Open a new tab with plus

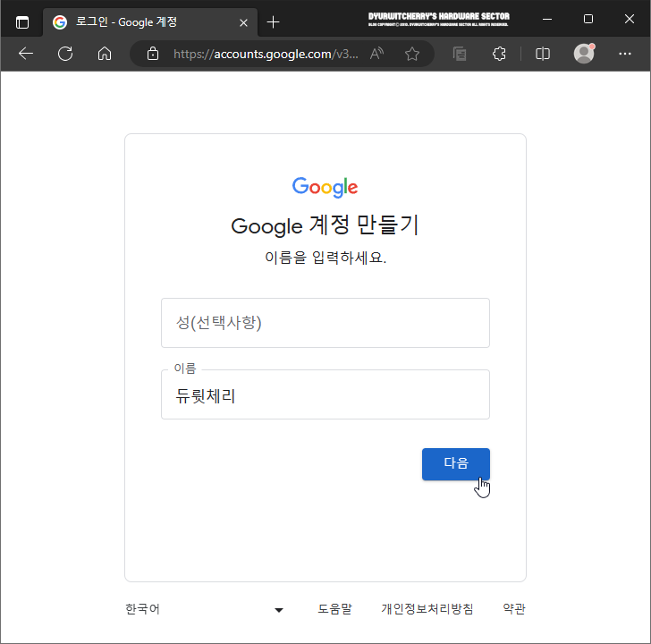273,22
